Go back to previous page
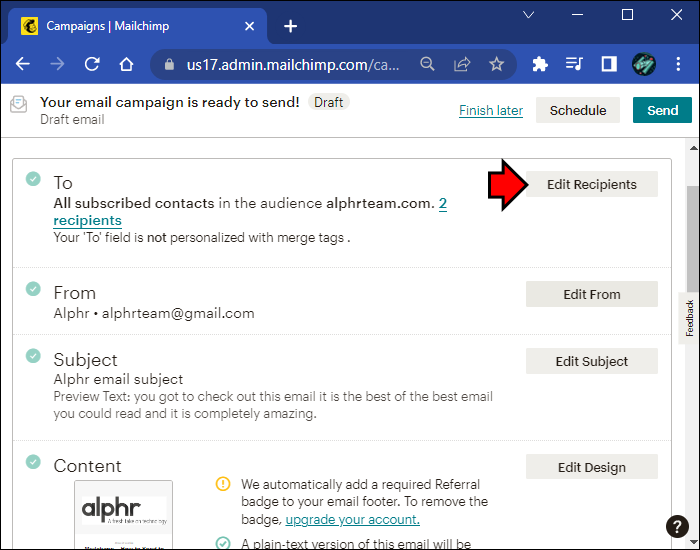 [22, 64]
